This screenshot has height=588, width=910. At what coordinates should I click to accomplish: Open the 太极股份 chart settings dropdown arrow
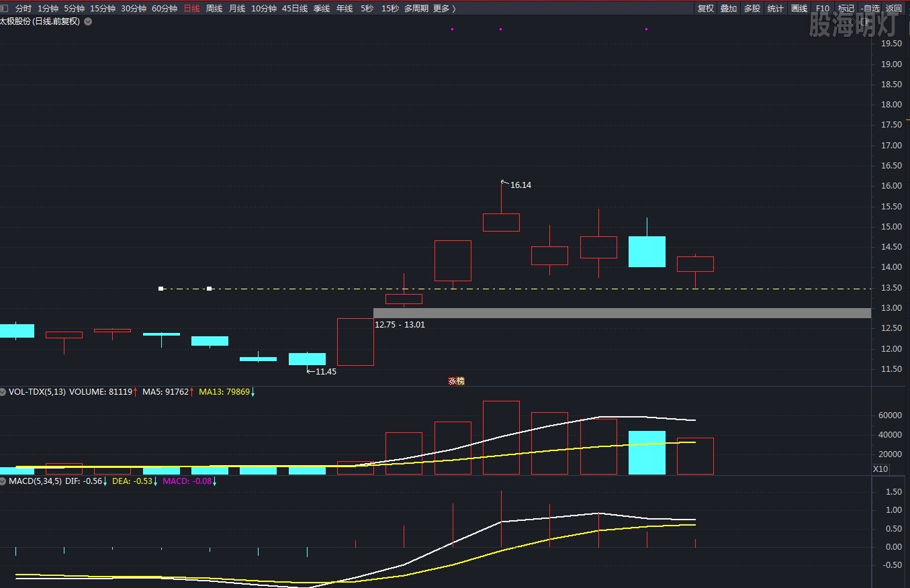pyautogui.click(x=88, y=21)
